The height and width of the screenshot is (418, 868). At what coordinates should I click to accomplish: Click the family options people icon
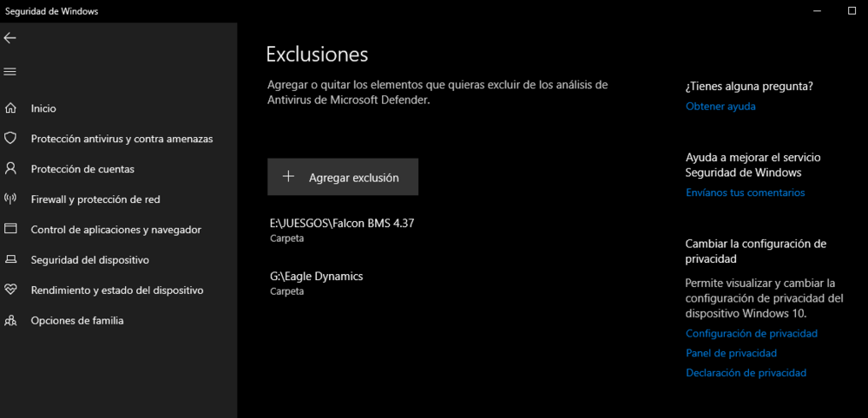tap(10, 320)
